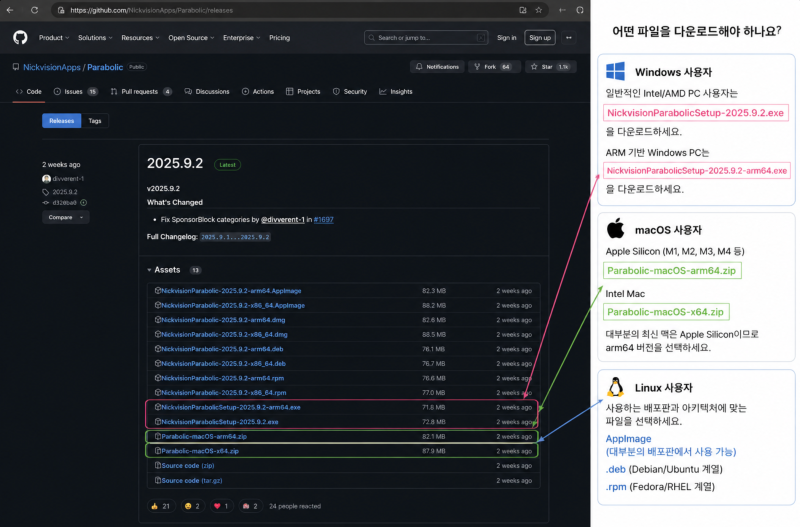Download NickvisionParabolicSetup-2025.9.2-arm64.exe
The height and width of the screenshot is (527, 800).
231,408
